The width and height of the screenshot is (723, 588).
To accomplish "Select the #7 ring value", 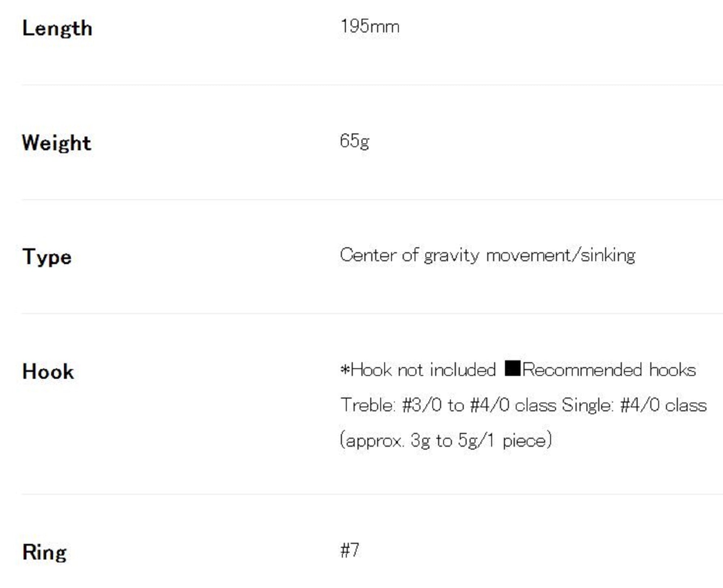I will pyautogui.click(x=350, y=551).
